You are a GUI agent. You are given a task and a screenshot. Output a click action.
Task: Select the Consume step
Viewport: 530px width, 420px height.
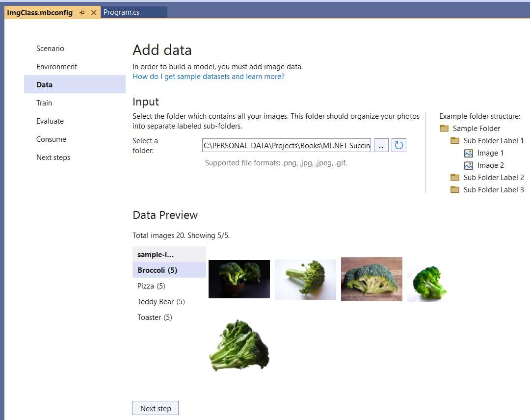pyautogui.click(x=51, y=139)
